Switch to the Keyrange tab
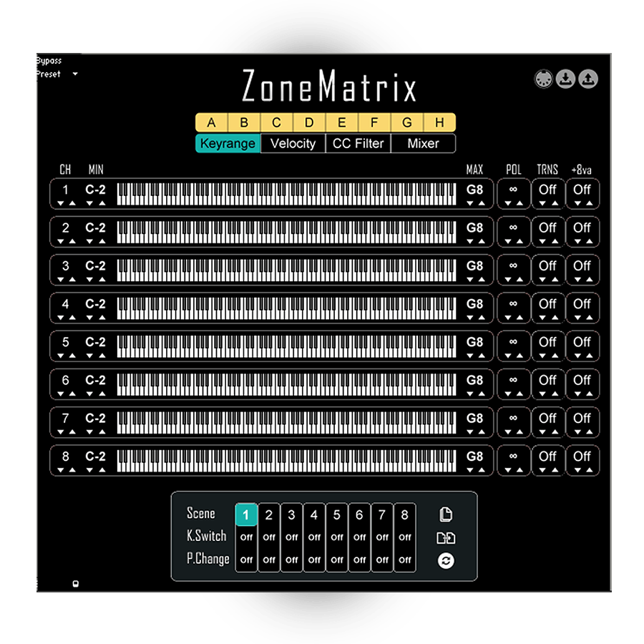This screenshot has height=644, width=644. point(228,143)
